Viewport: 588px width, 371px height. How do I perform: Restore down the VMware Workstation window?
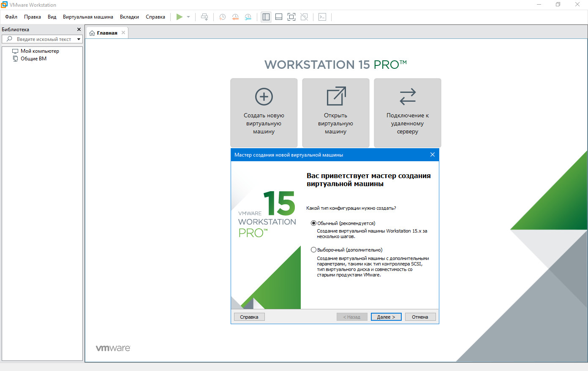tap(558, 5)
